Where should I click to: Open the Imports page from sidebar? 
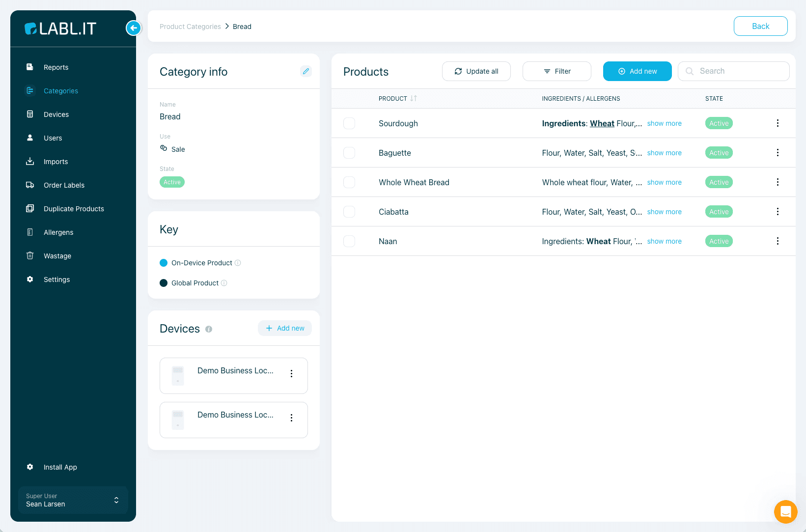30,161
